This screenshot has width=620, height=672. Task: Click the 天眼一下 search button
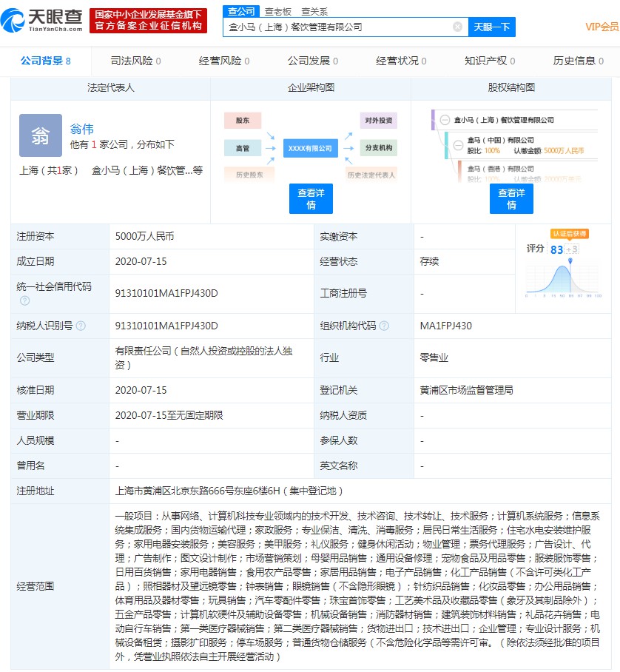point(491,27)
